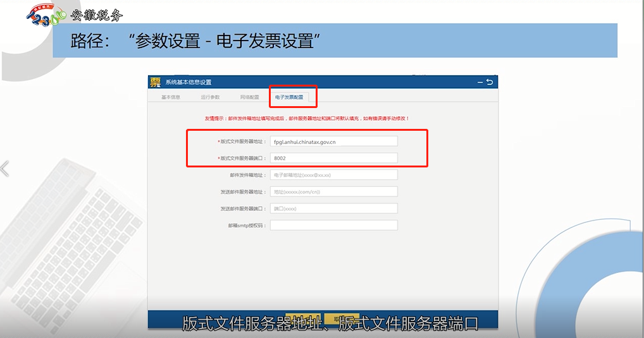Switch to the 基本信息 tab
Viewport: 644px width, 338px height.
tap(171, 97)
